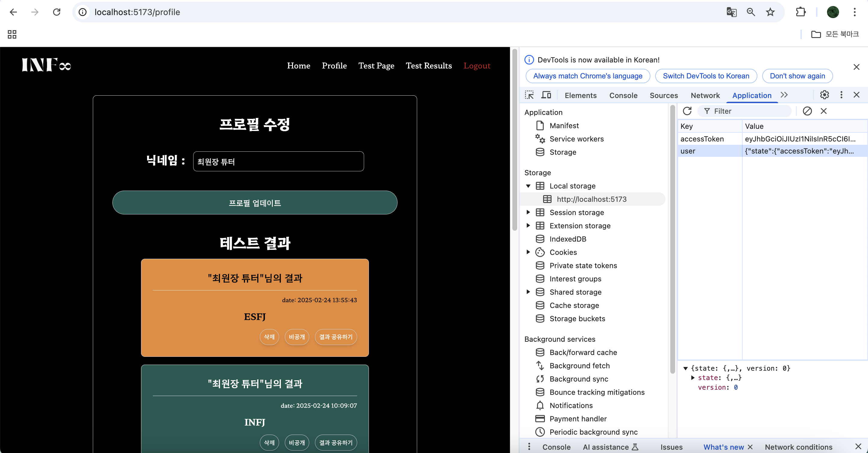Expand the state object in preview

pos(693,378)
